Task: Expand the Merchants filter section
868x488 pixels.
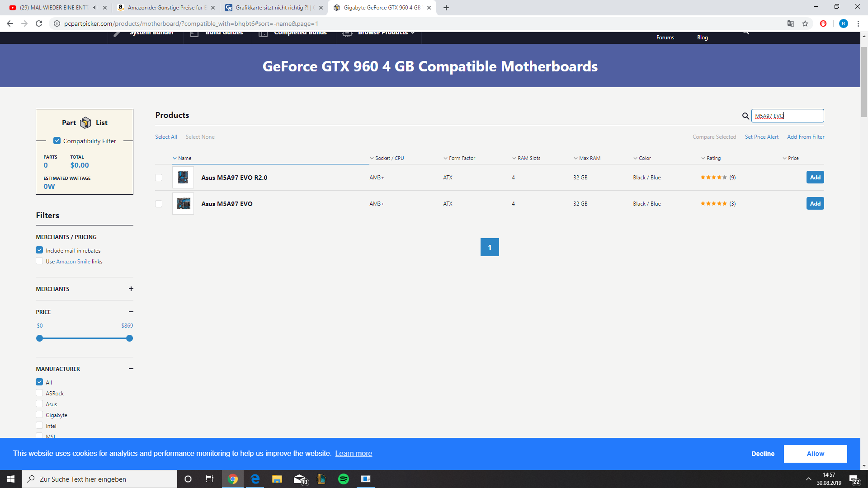Action: click(131, 289)
